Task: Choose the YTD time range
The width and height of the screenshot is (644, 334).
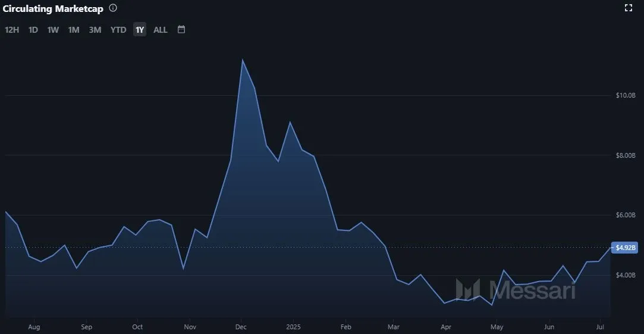Action: [x=118, y=30]
